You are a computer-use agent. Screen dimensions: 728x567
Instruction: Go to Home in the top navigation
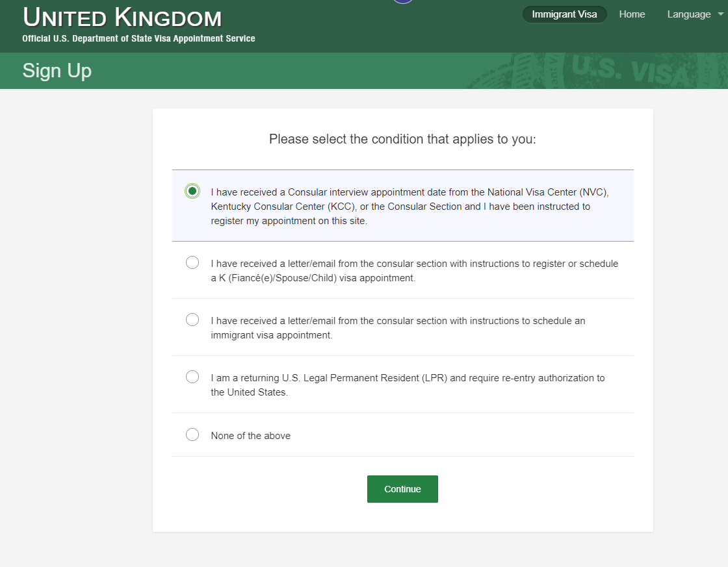(632, 14)
